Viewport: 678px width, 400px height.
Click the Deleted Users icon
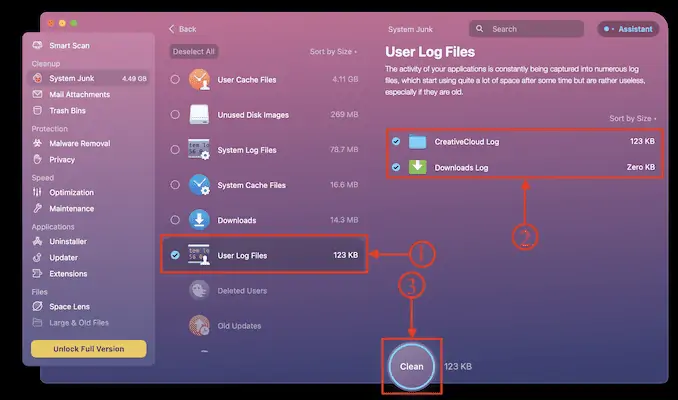tap(199, 290)
